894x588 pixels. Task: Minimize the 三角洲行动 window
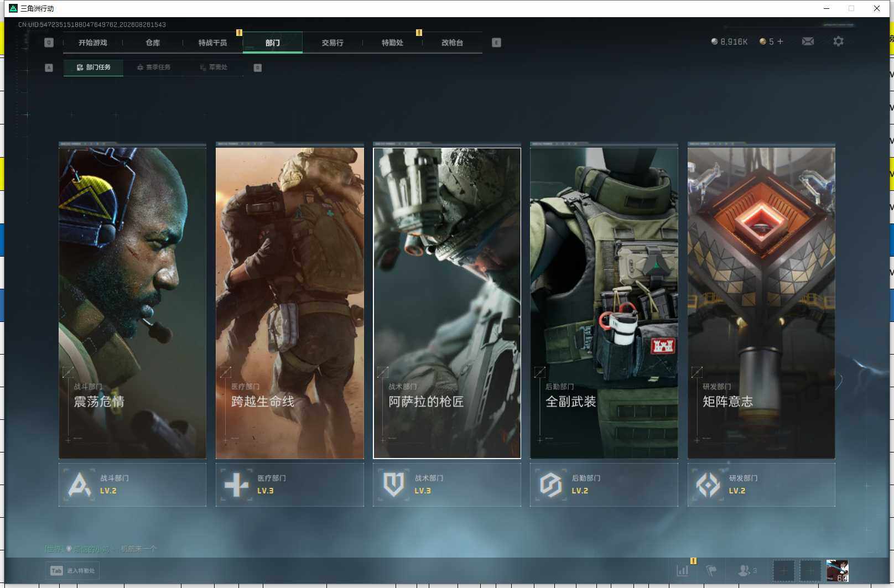(x=827, y=8)
